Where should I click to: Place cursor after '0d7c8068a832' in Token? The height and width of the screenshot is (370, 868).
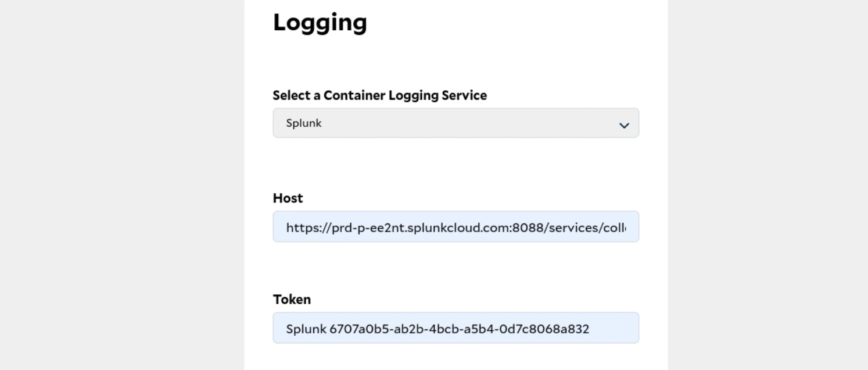pos(590,329)
